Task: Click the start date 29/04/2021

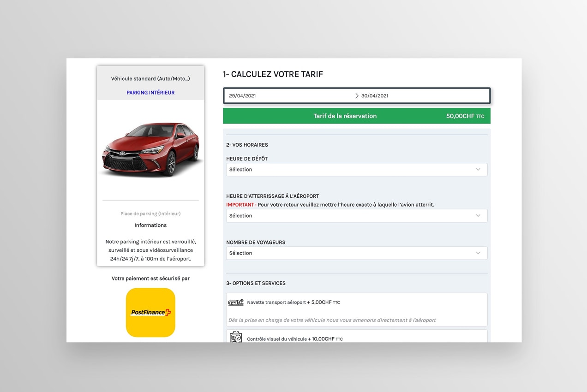Action: [x=242, y=96]
